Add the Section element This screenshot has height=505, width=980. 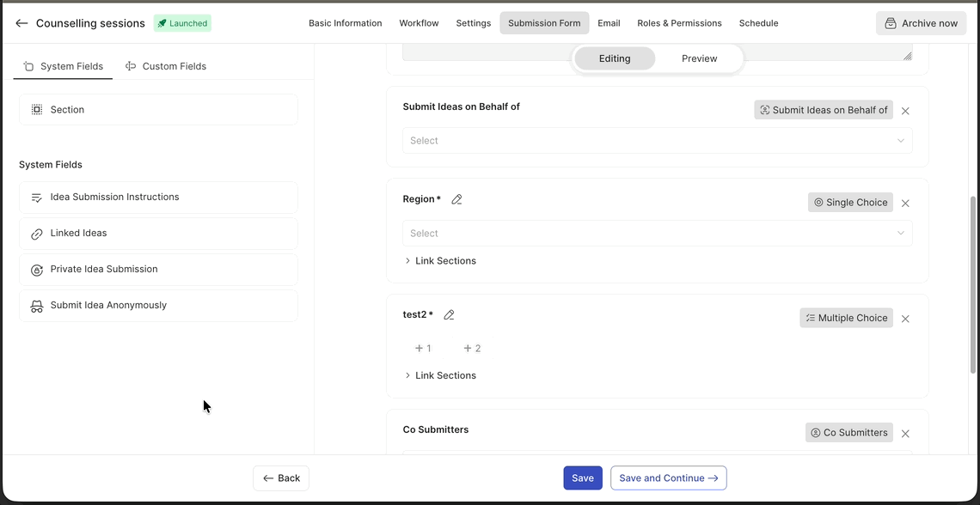(x=158, y=110)
